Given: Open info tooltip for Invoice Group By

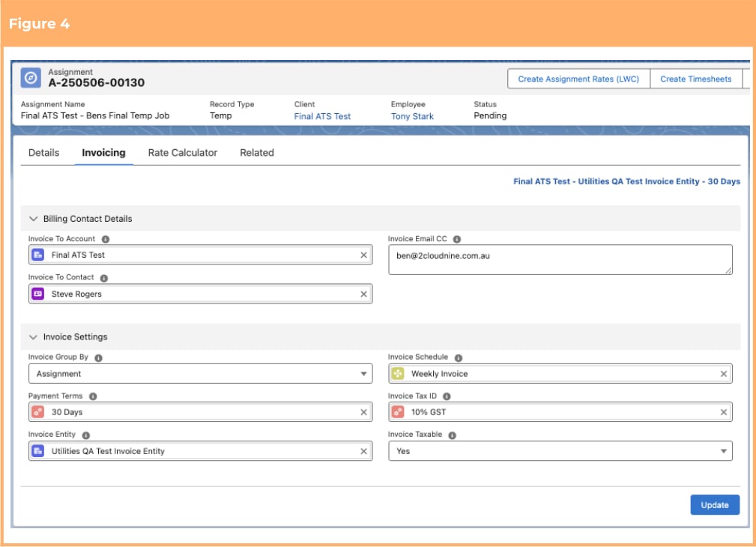Looking at the screenshot, I should point(98,358).
